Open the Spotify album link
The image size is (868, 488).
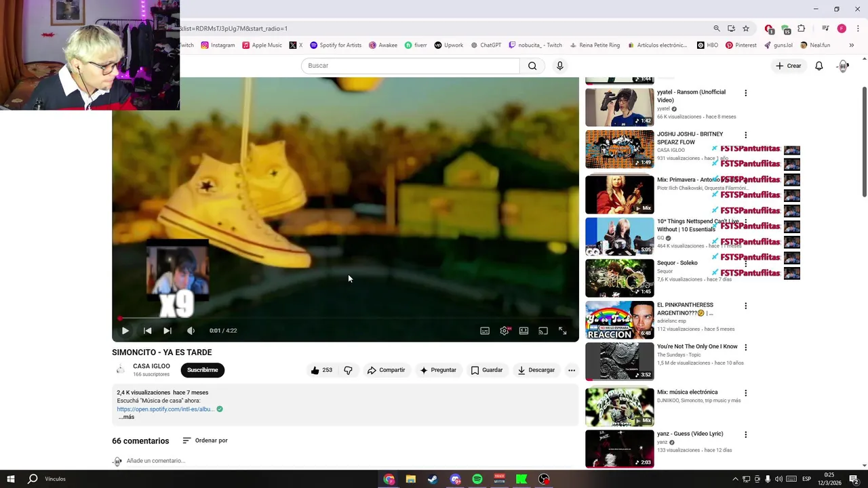point(165,409)
